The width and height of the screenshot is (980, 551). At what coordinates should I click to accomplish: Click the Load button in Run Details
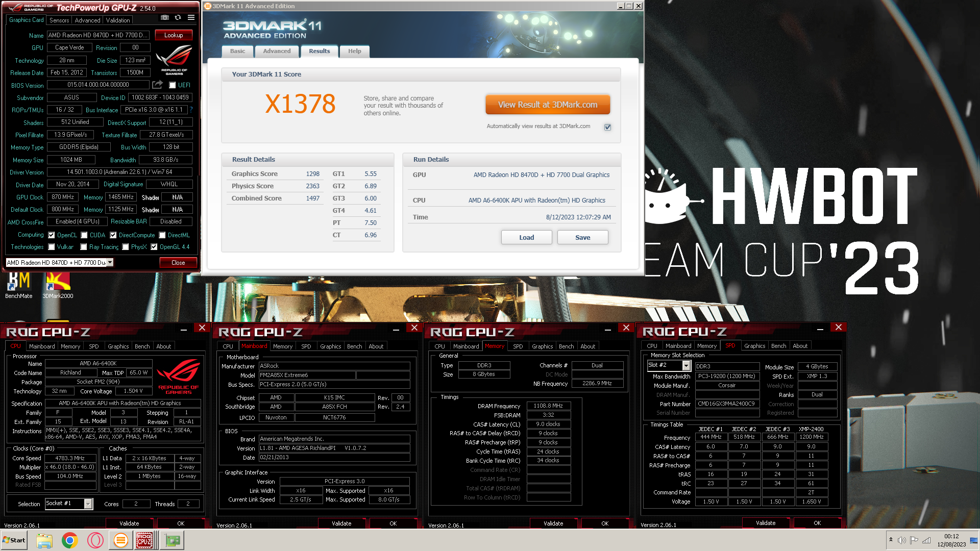(x=526, y=237)
